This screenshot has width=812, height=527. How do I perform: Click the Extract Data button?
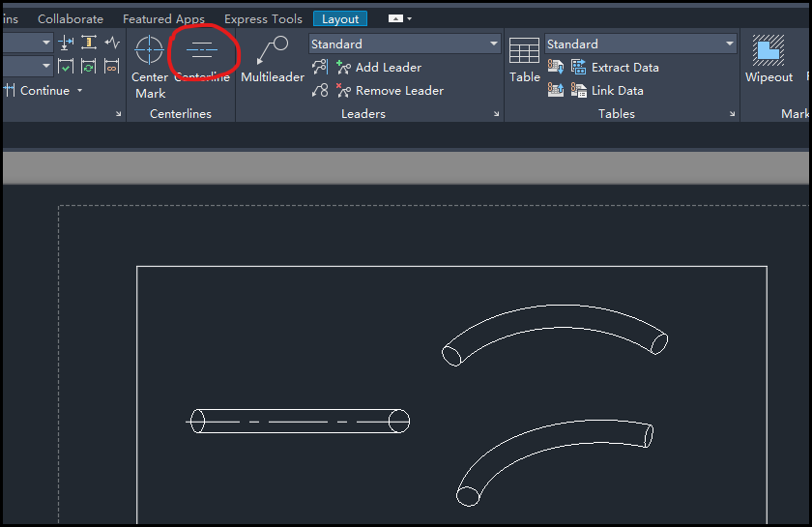[x=615, y=68]
